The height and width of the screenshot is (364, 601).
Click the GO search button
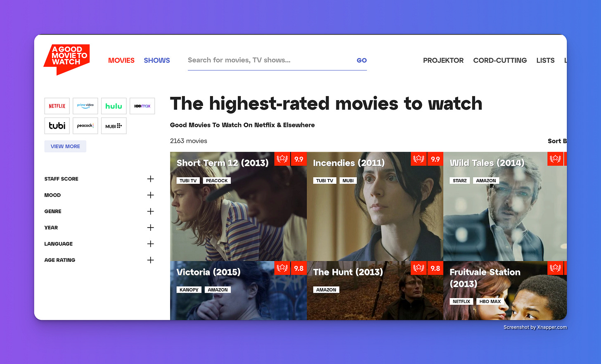pyautogui.click(x=362, y=60)
